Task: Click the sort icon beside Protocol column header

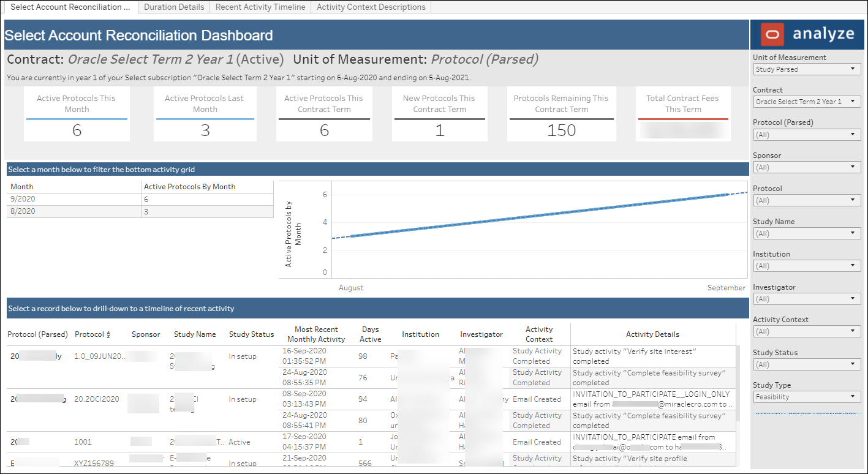Action: 108,335
